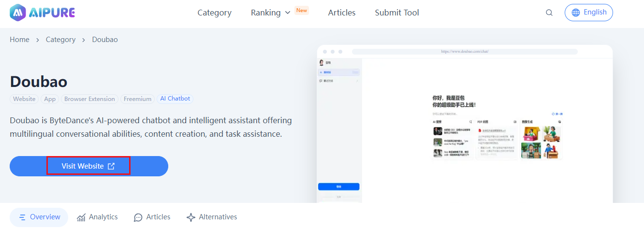Switch to the Overview tab
The height and width of the screenshot is (229, 644).
pos(39,217)
